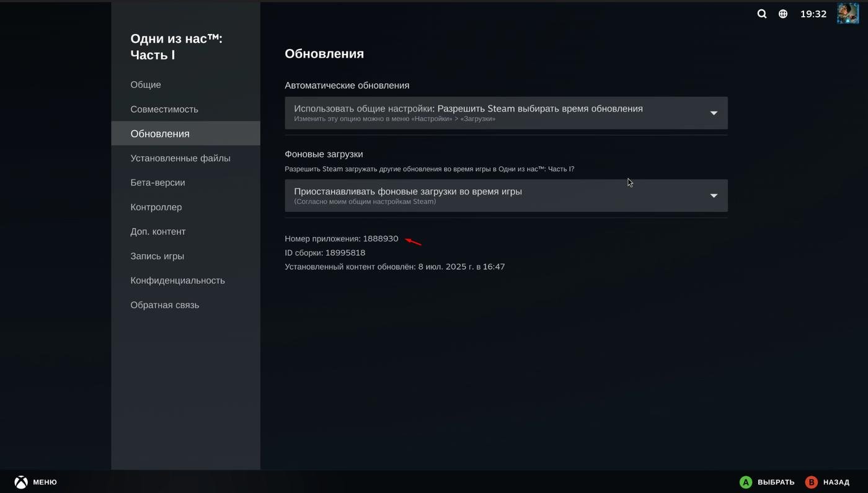Image resolution: width=868 pixels, height=493 pixels.
Task: Switch to the Совместимость tab
Action: click(185, 109)
